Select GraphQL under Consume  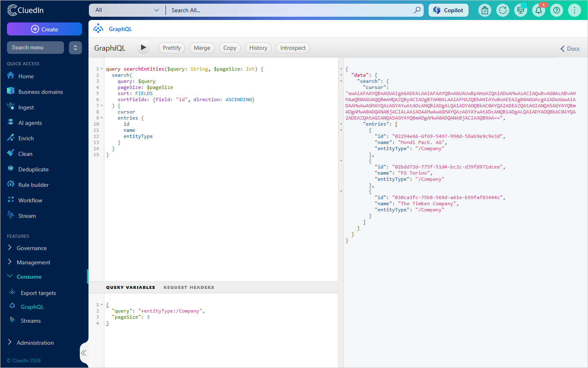32,307
